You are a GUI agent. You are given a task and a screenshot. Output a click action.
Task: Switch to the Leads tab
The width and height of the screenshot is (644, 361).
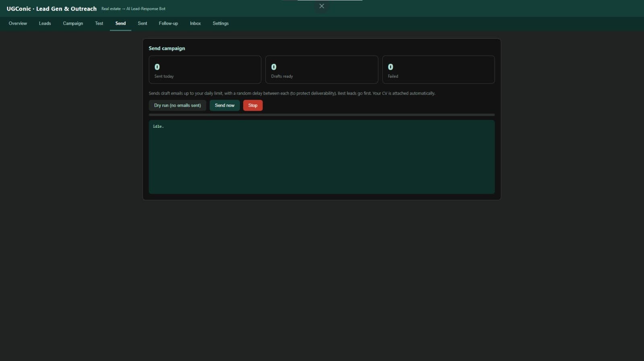(45, 23)
